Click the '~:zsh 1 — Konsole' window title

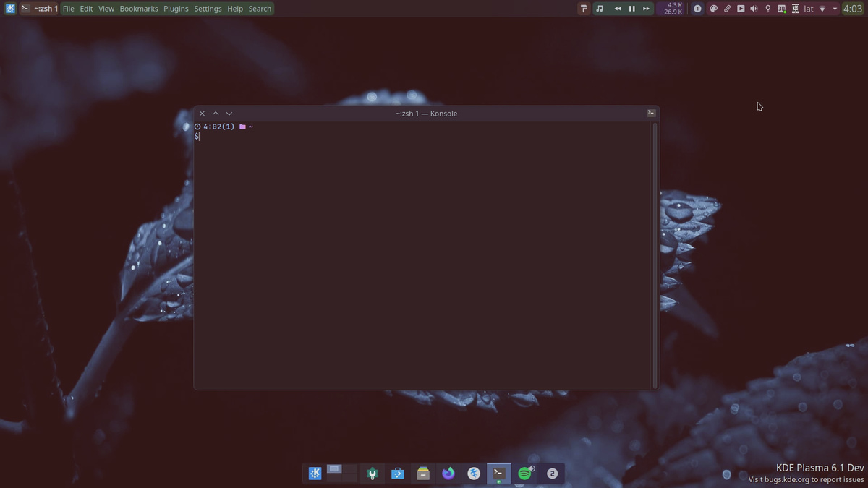click(426, 114)
